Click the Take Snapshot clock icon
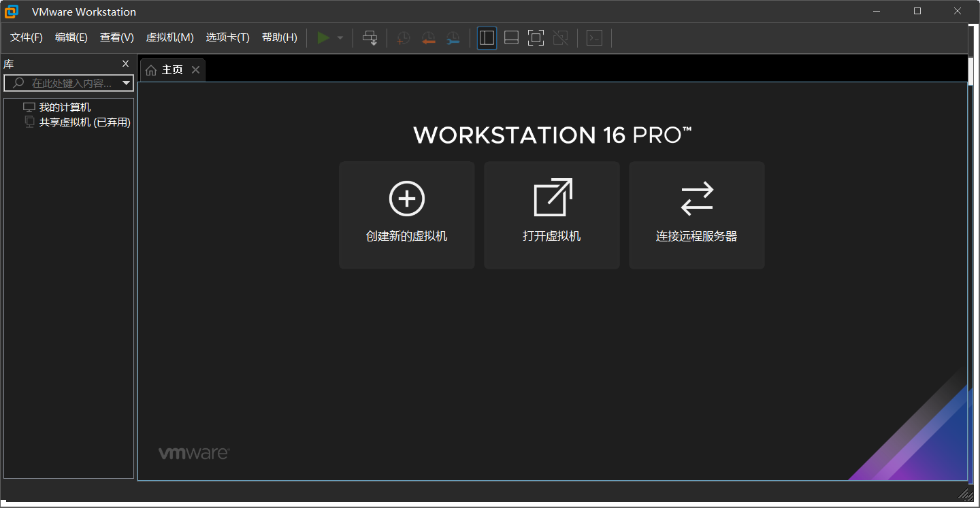 pos(404,38)
